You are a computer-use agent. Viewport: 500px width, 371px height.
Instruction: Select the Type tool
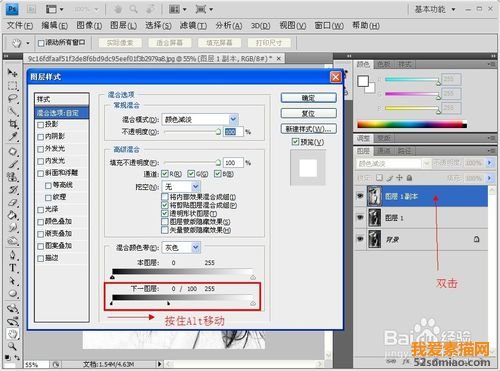[x=13, y=268]
